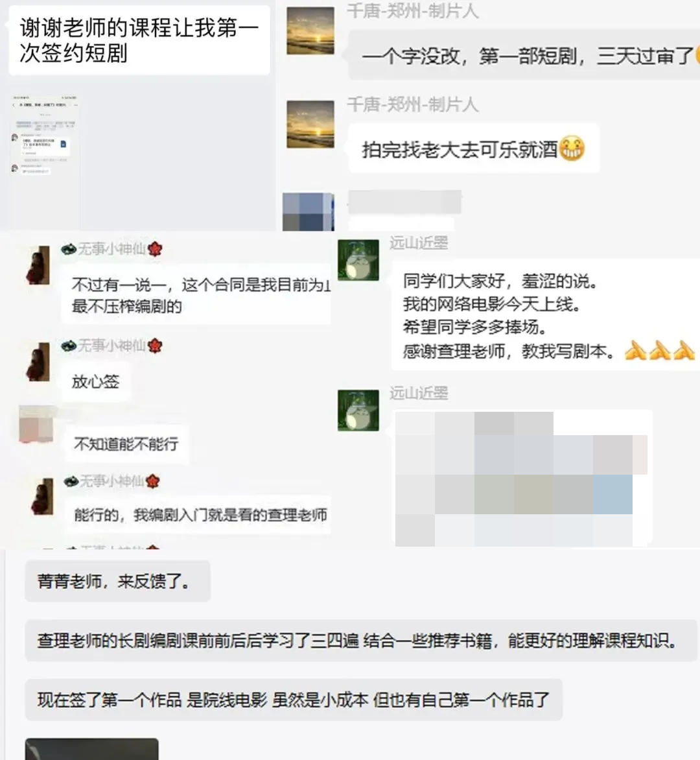Select the message '现在签了第一个作品 是院线电影'

pyautogui.click(x=294, y=700)
